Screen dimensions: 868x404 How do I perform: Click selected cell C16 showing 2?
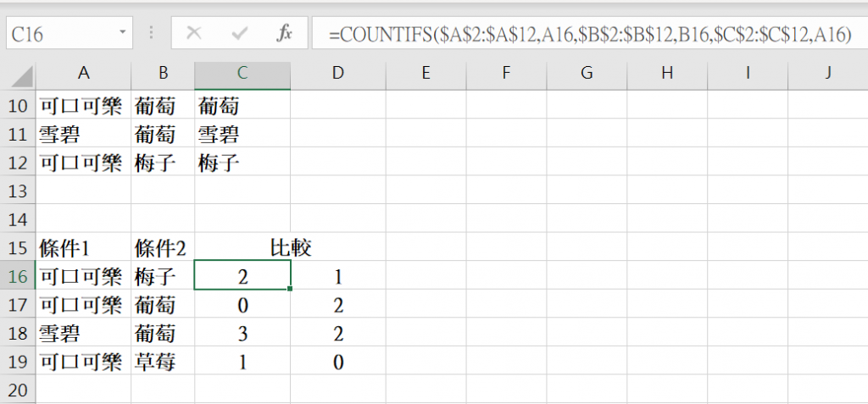[242, 275]
